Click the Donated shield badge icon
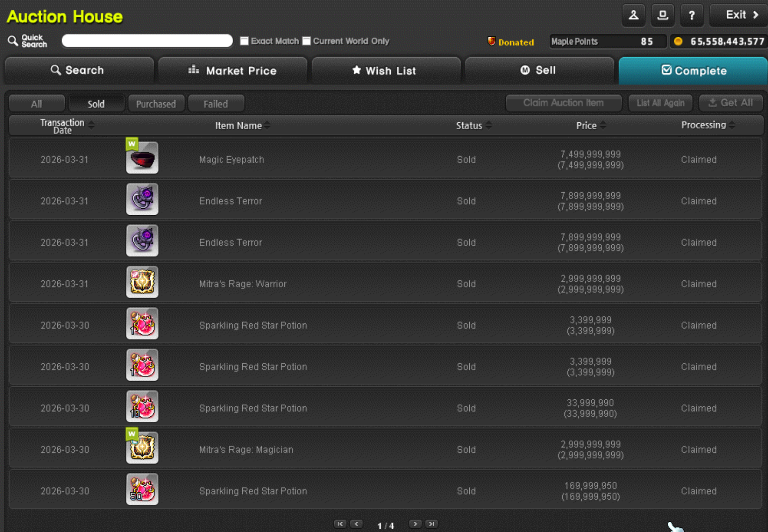This screenshot has height=532, width=768. coord(491,41)
